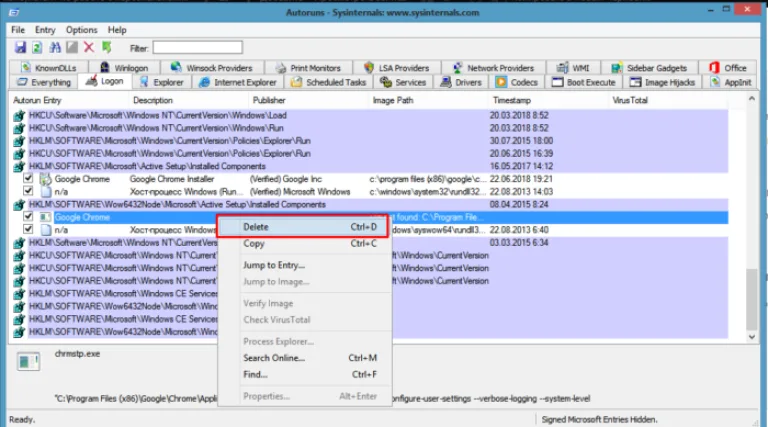Open the Network Providers tab
This screenshot has width=768, height=427.
click(493, 68)
